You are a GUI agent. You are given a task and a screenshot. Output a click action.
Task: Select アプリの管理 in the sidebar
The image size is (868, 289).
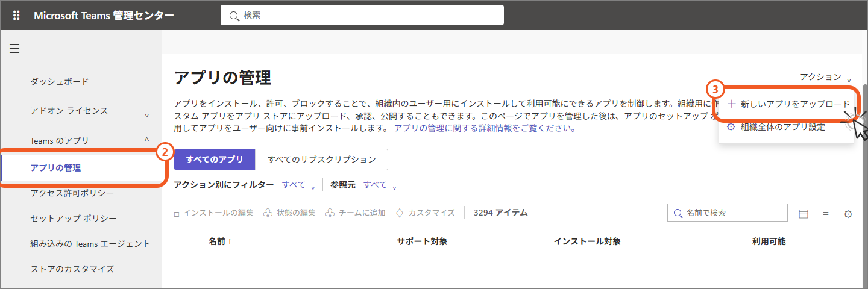point(55,168)
